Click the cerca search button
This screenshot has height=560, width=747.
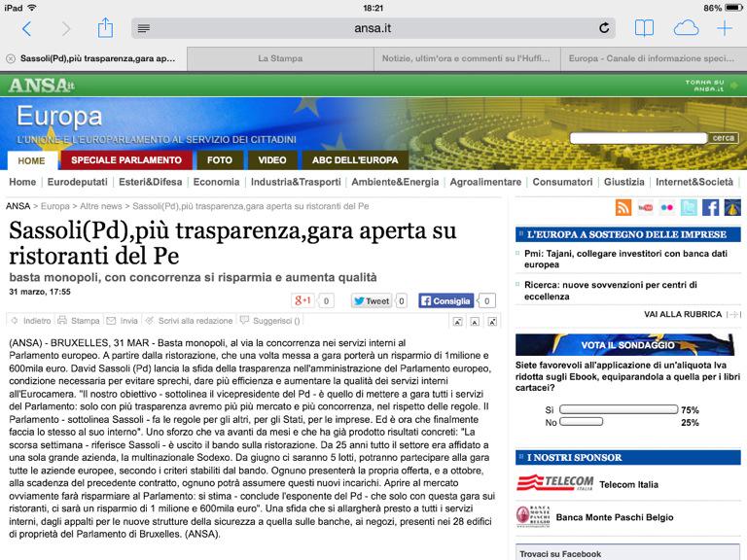tap(724, 138)
